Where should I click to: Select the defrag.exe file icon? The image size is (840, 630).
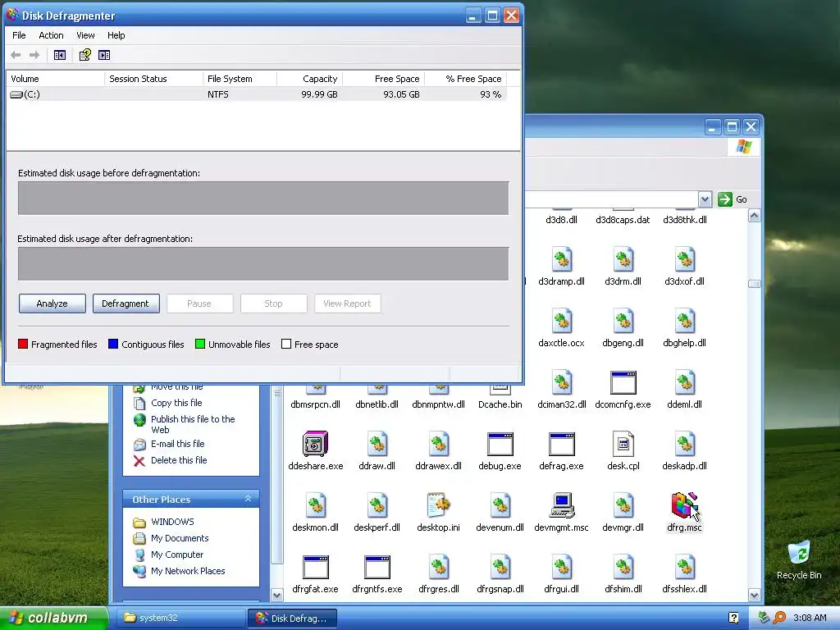[561, 445]
